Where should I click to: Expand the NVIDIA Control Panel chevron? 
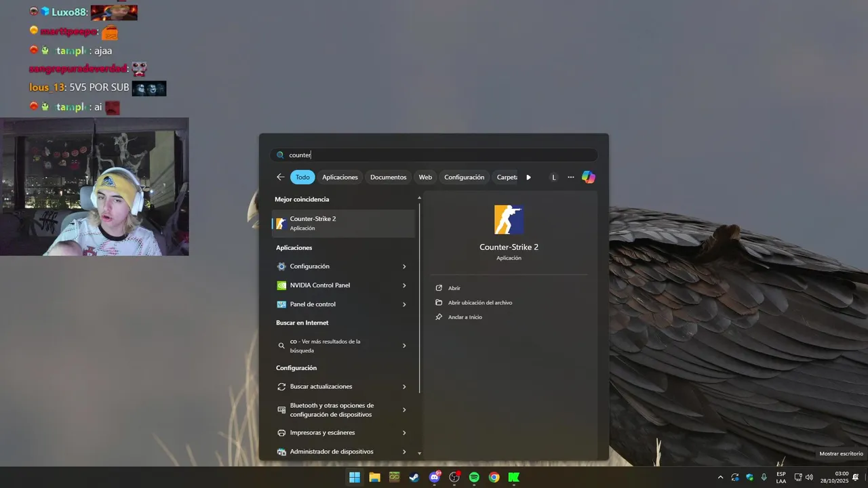[404, 285]
